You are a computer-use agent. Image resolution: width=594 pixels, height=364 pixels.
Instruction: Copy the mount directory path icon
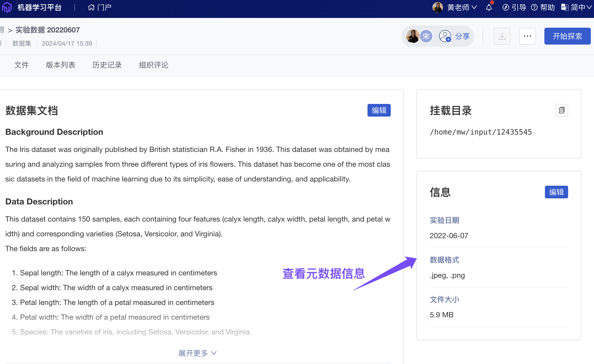[x=562, y=110]
